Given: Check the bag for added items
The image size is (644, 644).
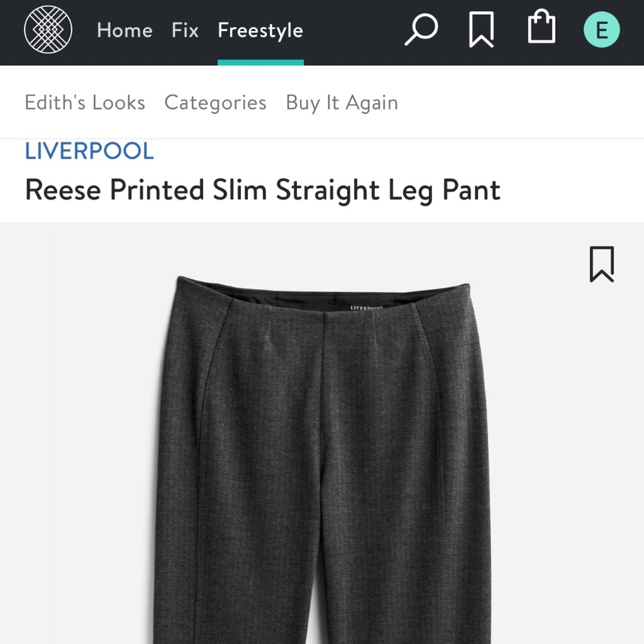Looking at the screenshot, I should [541, 29].
